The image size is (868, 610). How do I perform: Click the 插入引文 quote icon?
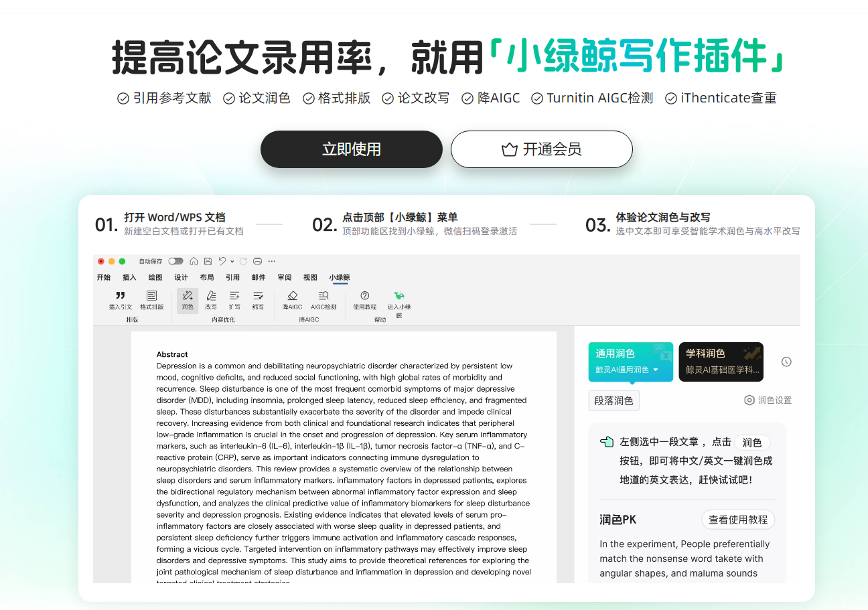(121, 295)
